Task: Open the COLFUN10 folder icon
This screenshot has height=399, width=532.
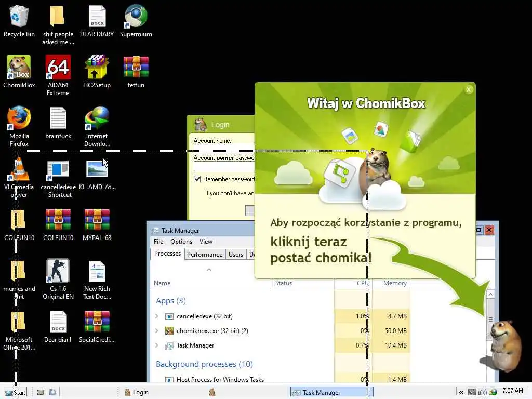Action: tap(19, 224)
